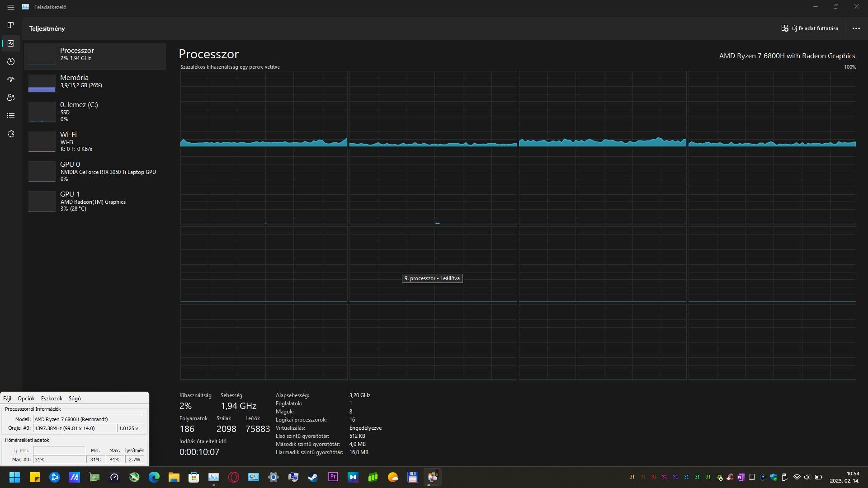Open the Task Manager hamburger navigation menu
This screenshot has height=488, width=868.
click(11, 7)
